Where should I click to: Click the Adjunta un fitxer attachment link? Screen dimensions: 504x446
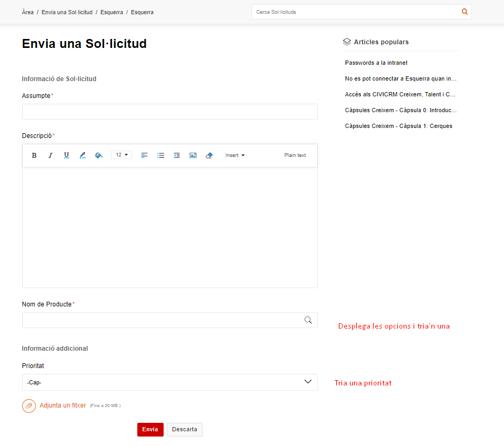pos(63,405)
